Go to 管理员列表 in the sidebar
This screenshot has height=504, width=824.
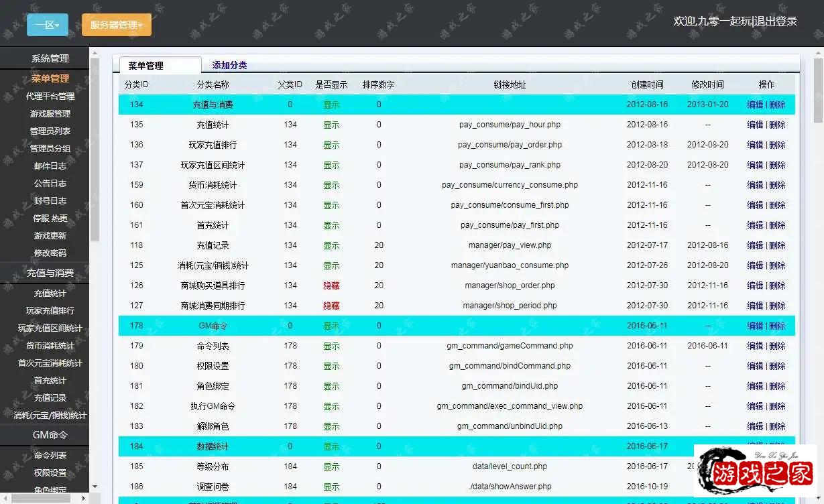coord(50,131)
